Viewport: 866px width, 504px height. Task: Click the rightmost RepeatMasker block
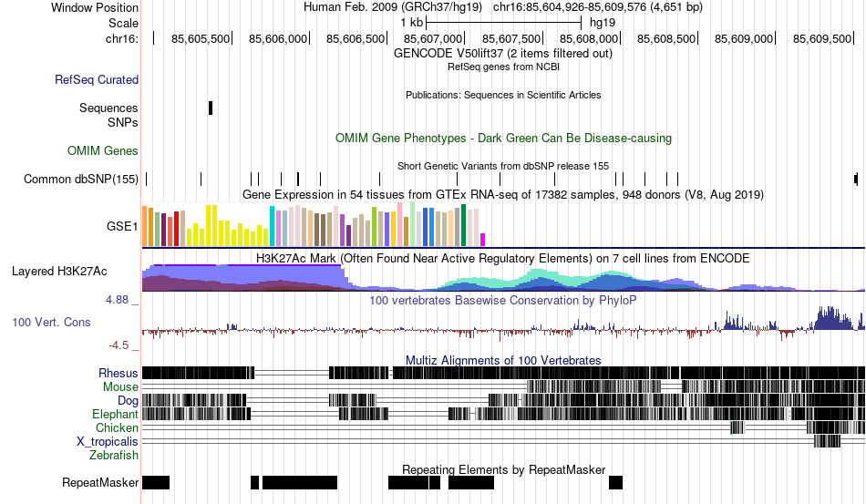(616, 482)
